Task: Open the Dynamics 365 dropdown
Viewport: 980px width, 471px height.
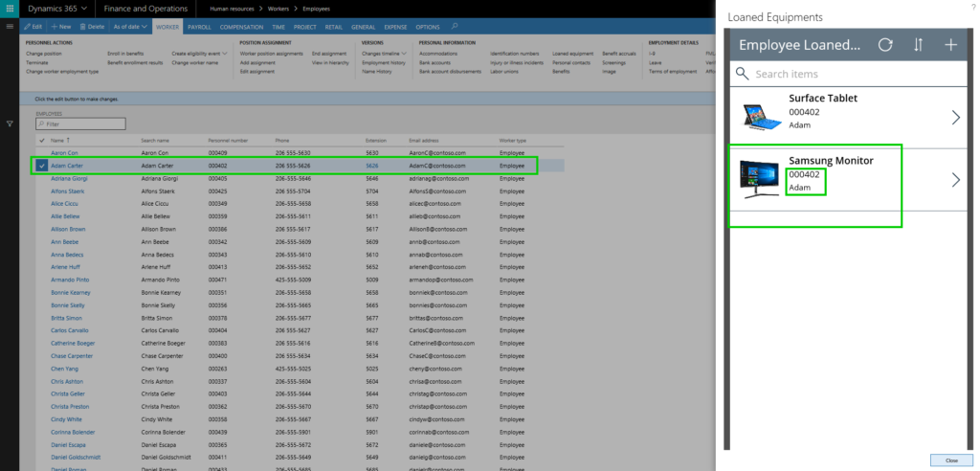Action: (x=56, y=9)
